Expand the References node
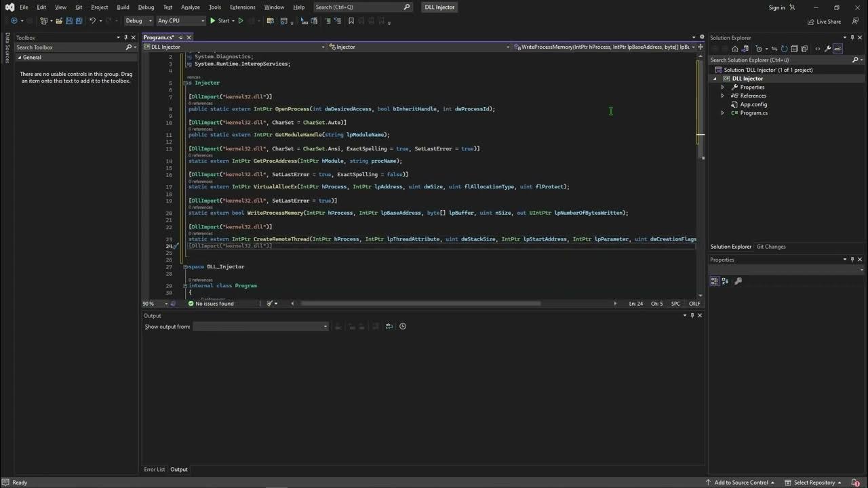Image resolution: width=868 pixels, height=488 pixels. coord(722,96)
